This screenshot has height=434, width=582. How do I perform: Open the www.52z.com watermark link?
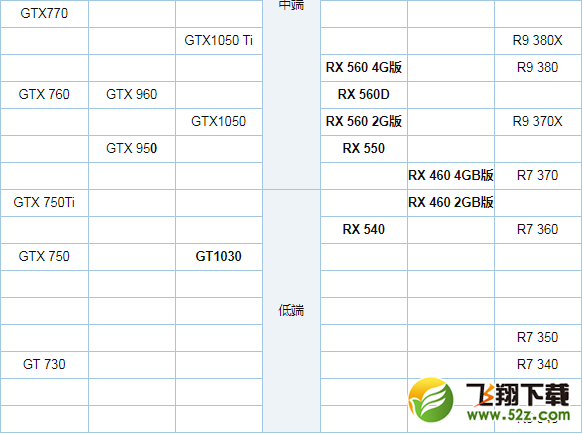click(x=518, y=415)
